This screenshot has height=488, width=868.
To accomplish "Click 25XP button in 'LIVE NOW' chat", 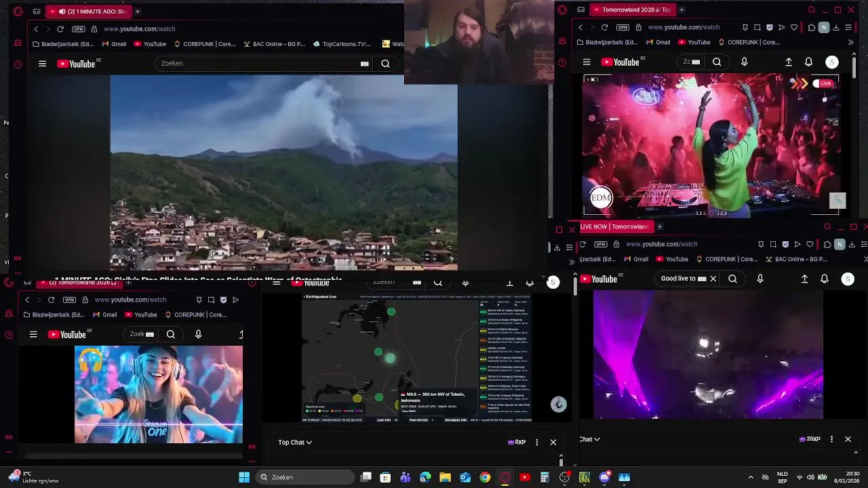I will click(x=810, y=439).
